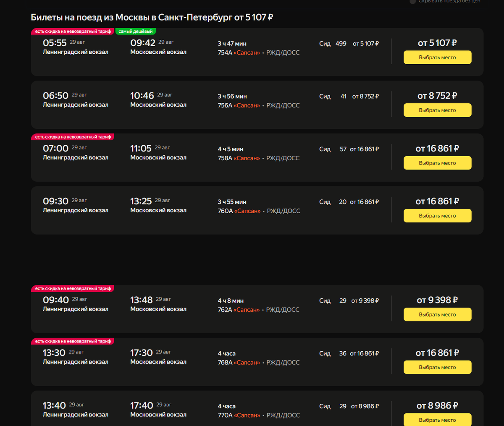
Task: Follow the «Сапсан» link on train 760А
Action: (x=247, y=211)
